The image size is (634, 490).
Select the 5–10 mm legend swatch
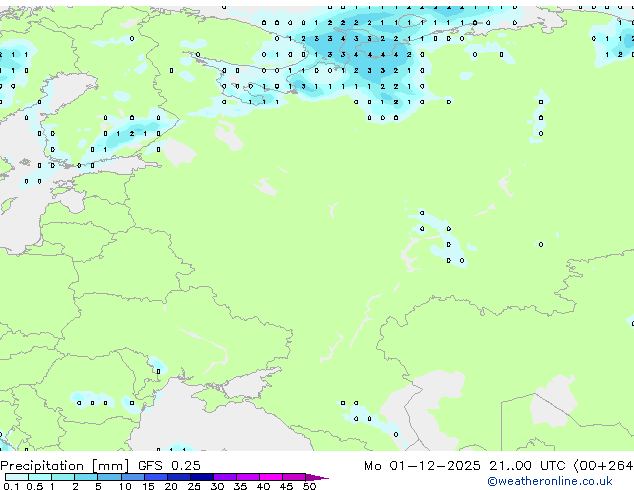point(109,477)
